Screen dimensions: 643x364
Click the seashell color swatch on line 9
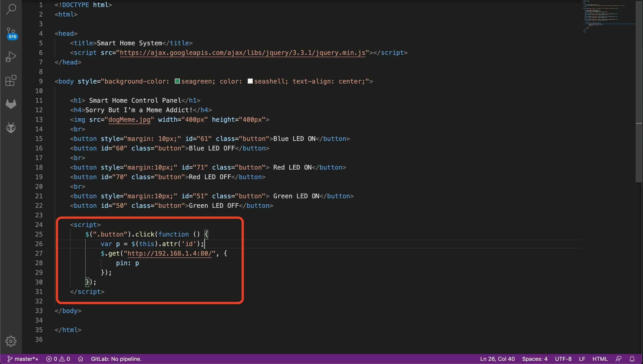(250, 81)
